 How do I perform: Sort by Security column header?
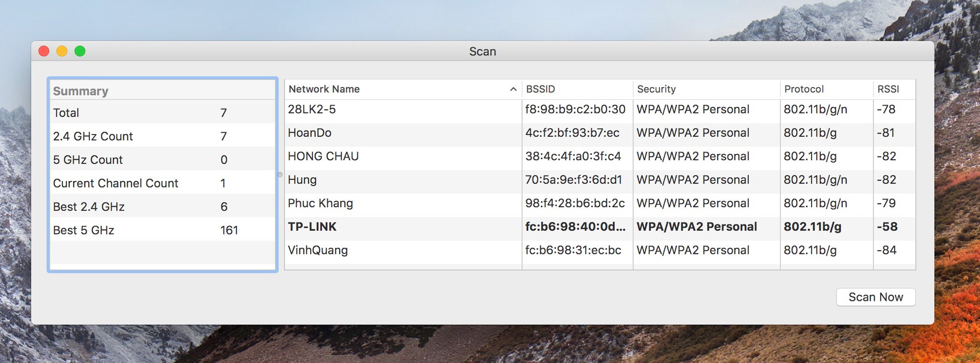pos(706,89)
